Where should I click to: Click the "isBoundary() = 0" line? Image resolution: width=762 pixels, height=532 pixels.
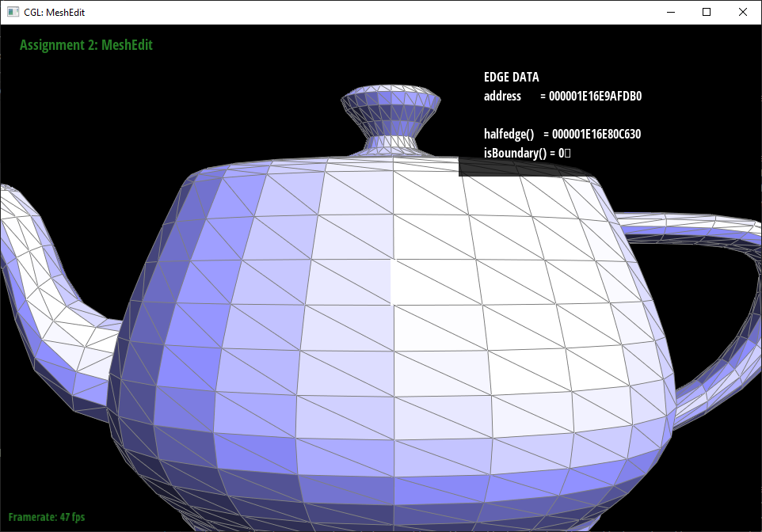(523, 154)
